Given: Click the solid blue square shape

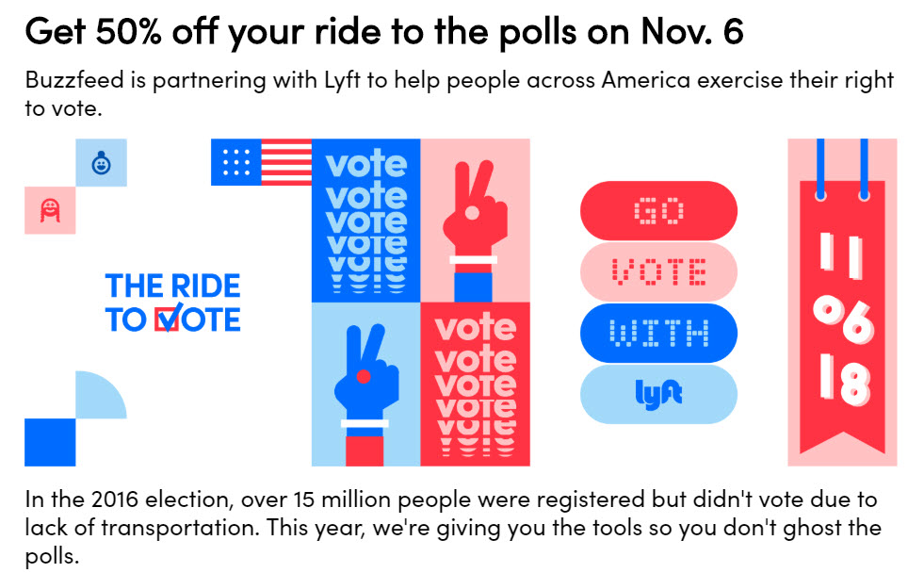Looking at the screenshot, I should (x=50, y=443).
